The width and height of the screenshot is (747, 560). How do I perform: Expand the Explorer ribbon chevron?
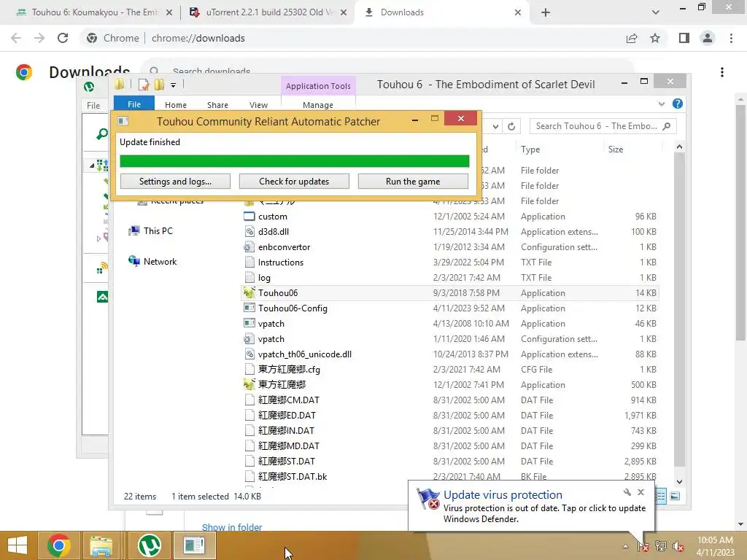pos(661,104)
